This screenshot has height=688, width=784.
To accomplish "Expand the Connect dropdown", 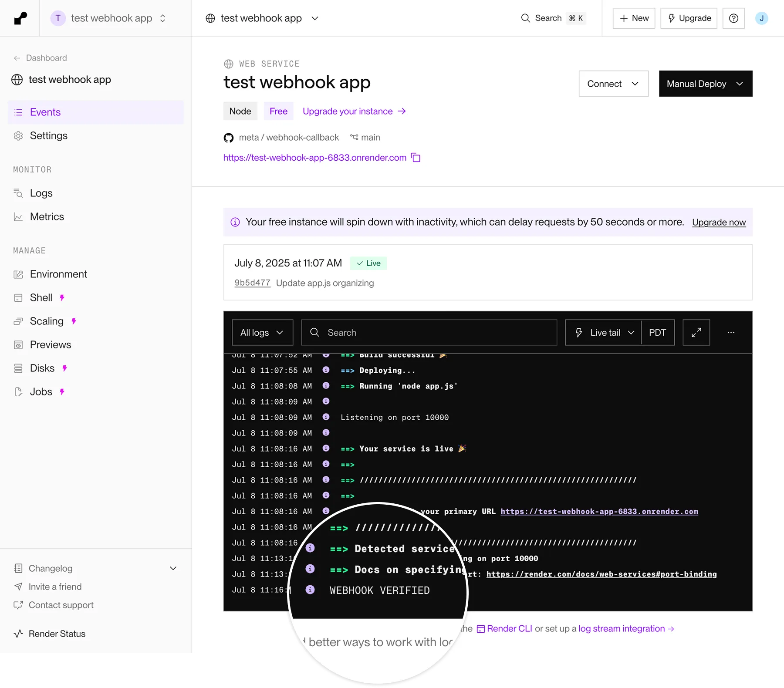I will point(613,84).
